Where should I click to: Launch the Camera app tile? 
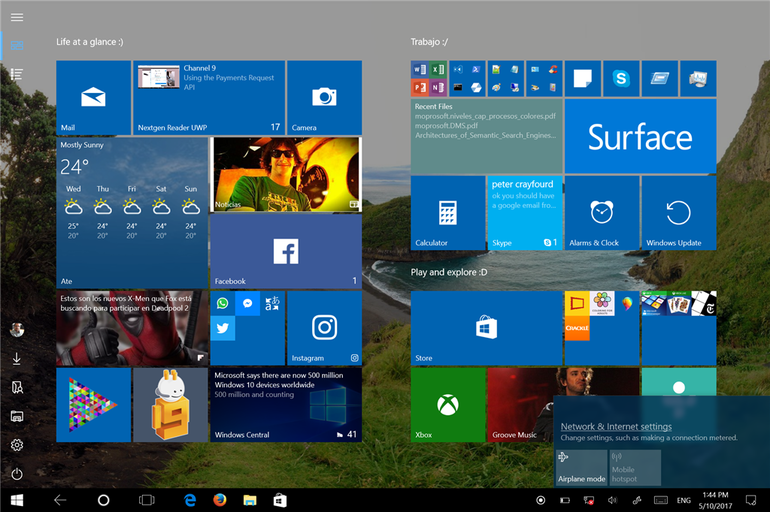(x=324, y=97)
